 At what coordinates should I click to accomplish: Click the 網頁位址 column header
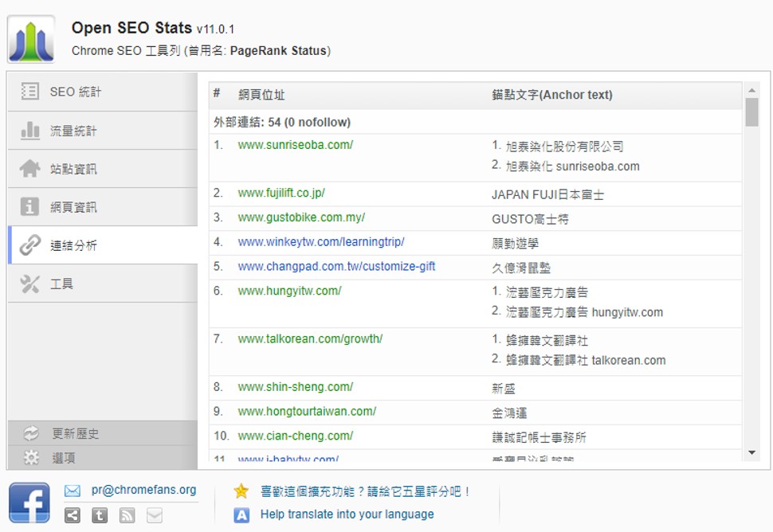261,95
